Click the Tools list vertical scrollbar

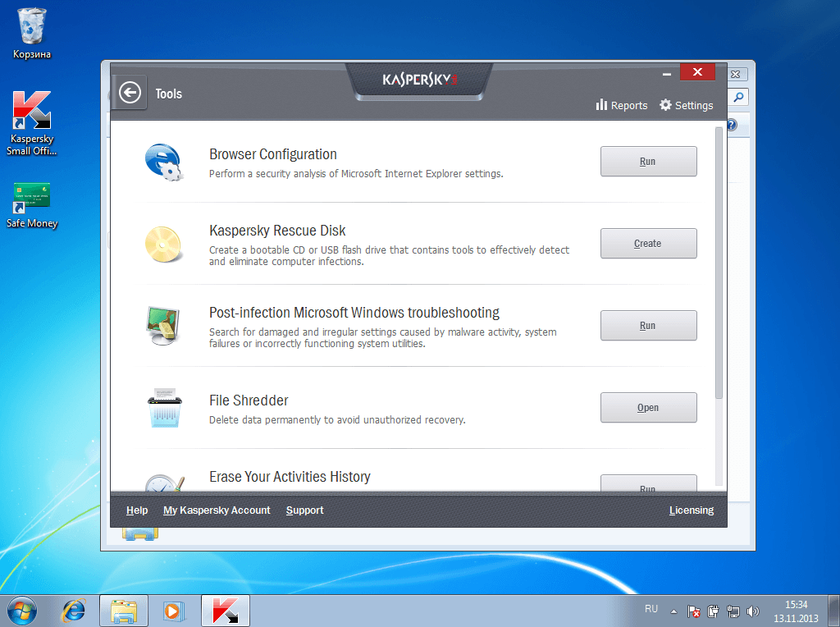click(x=719, y=263)
